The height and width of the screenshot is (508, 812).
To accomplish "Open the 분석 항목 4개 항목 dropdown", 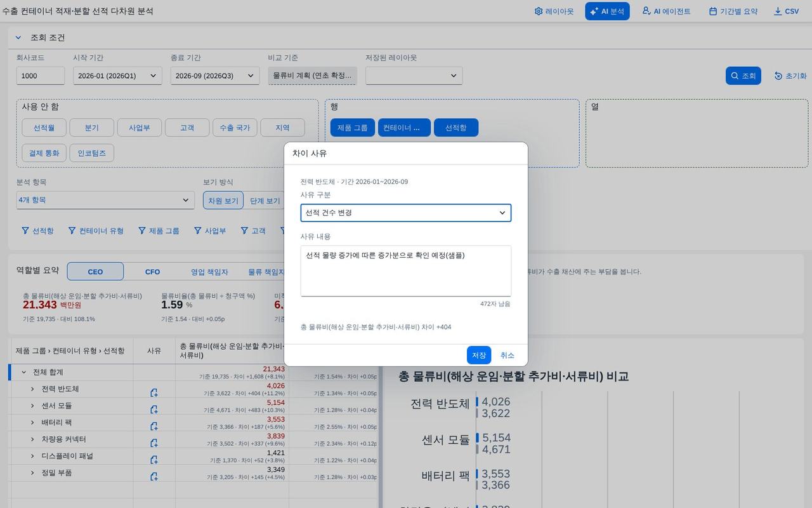I will pyautogui.click(x=105, y=200).
